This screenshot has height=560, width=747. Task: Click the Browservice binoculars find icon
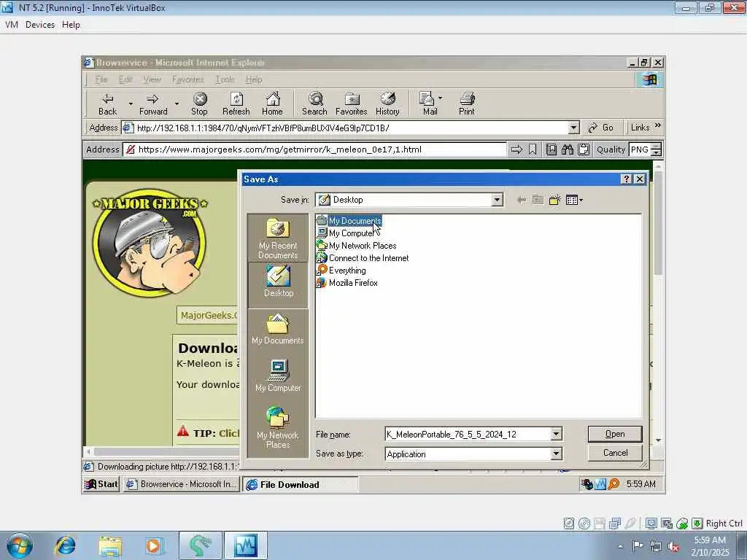pyautogui.click(x=568, y=149)
